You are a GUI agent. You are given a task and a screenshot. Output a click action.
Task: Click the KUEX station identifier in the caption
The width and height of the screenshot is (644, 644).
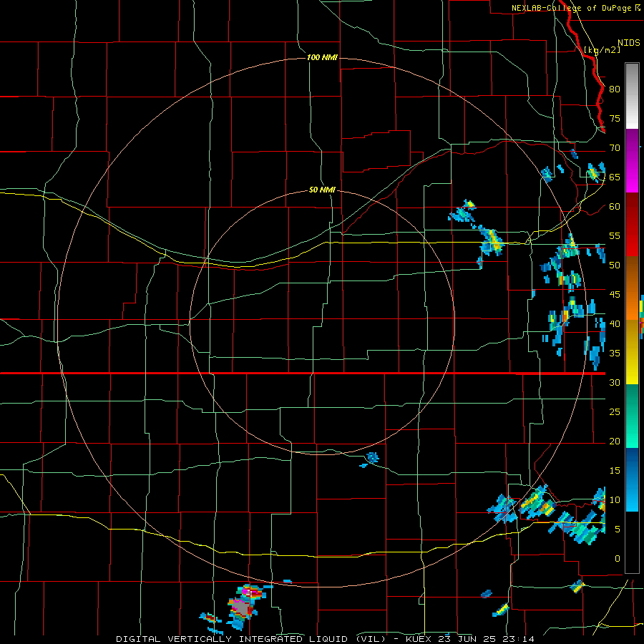click(x=419, y=639)
